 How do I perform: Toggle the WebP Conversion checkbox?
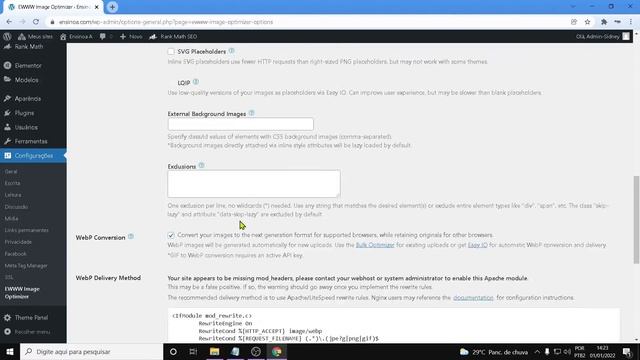(x=171, y=235)
